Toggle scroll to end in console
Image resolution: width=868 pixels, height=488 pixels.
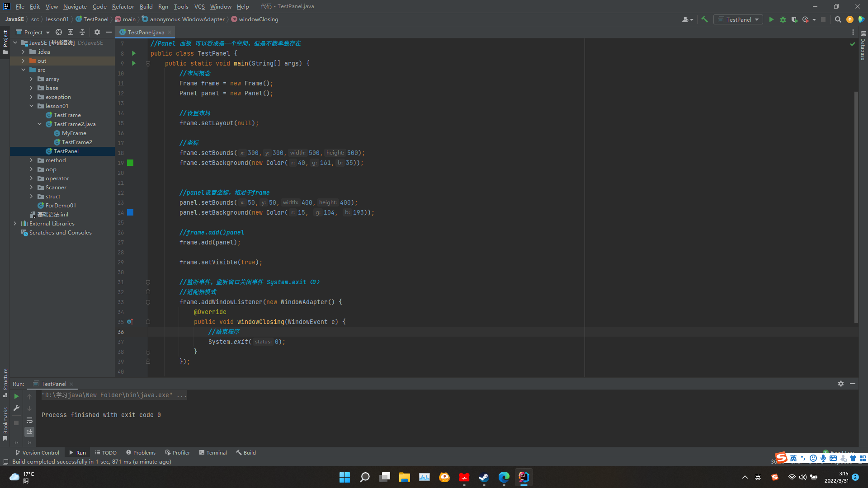coord(29,432)
